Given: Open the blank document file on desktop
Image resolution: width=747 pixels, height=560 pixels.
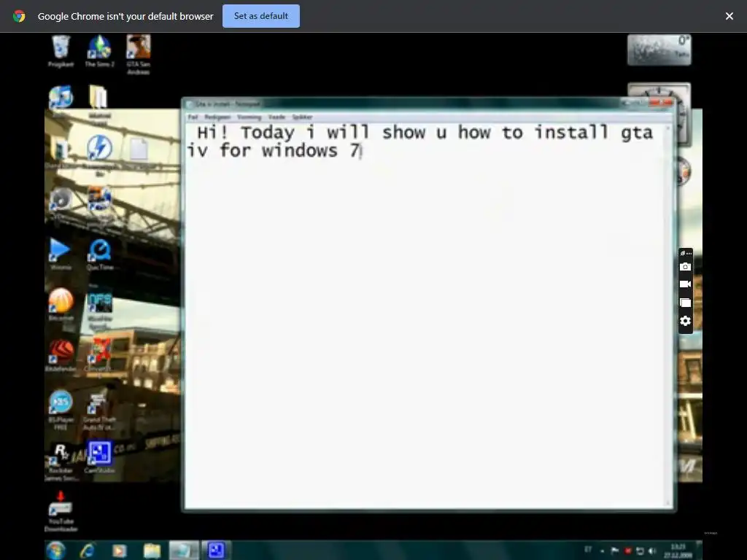Looking at the screenshot, I should coord(139,150).
